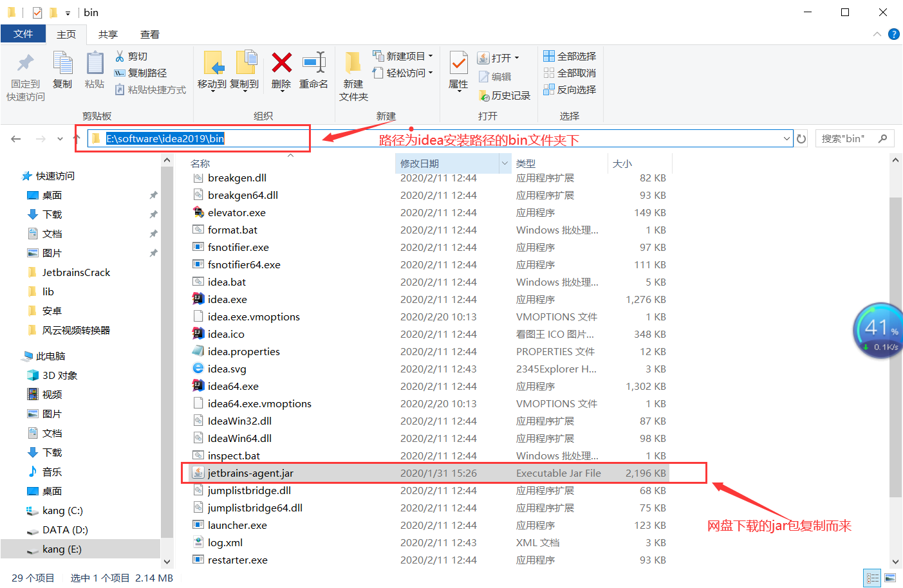Click the Back navigation arrow
903x588 pixels.
16,138
